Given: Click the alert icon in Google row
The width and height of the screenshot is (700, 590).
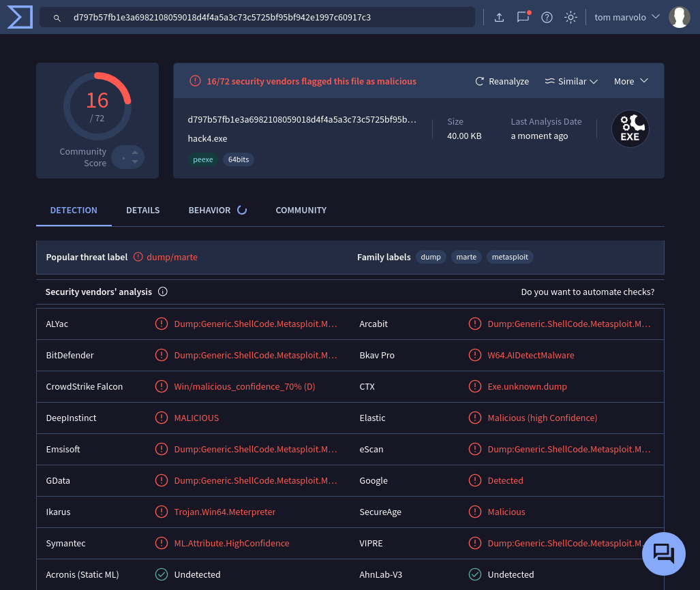Looking at the screenshot, I should [475, 480].
